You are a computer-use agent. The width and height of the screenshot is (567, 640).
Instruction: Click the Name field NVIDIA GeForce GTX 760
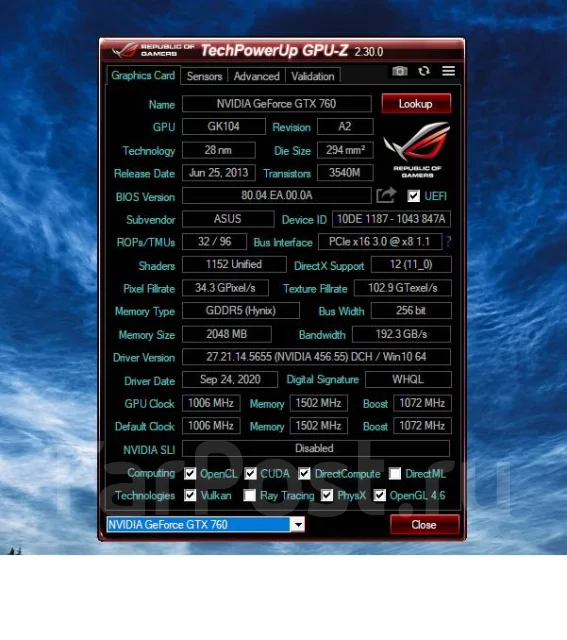pos(277,104)
